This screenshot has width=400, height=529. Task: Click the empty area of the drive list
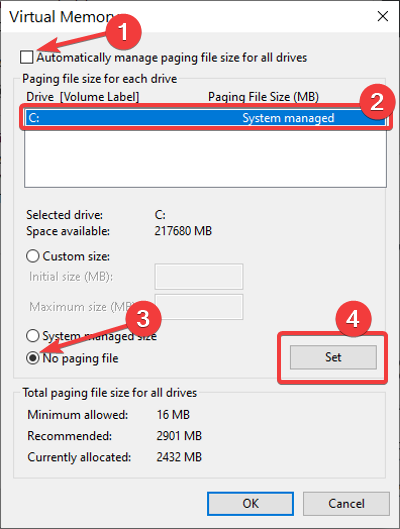(205, 157)
